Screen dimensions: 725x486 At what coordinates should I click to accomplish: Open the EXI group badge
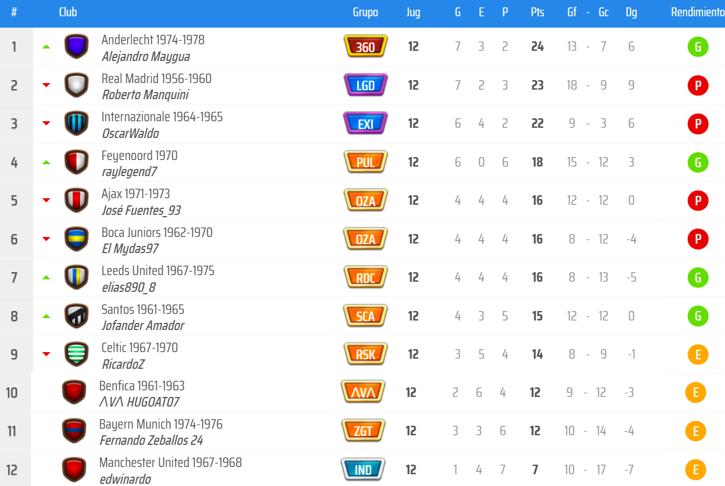coord(365,124)
